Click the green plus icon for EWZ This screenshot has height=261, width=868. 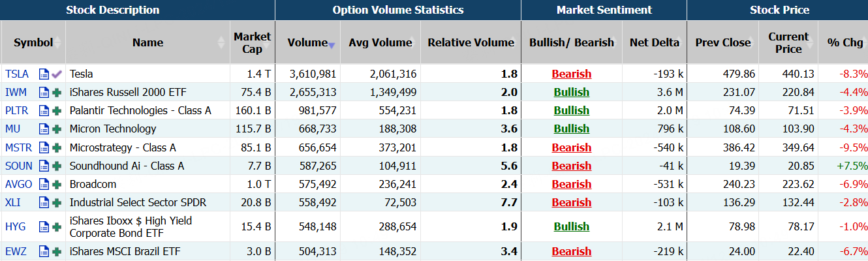(57, 251)
